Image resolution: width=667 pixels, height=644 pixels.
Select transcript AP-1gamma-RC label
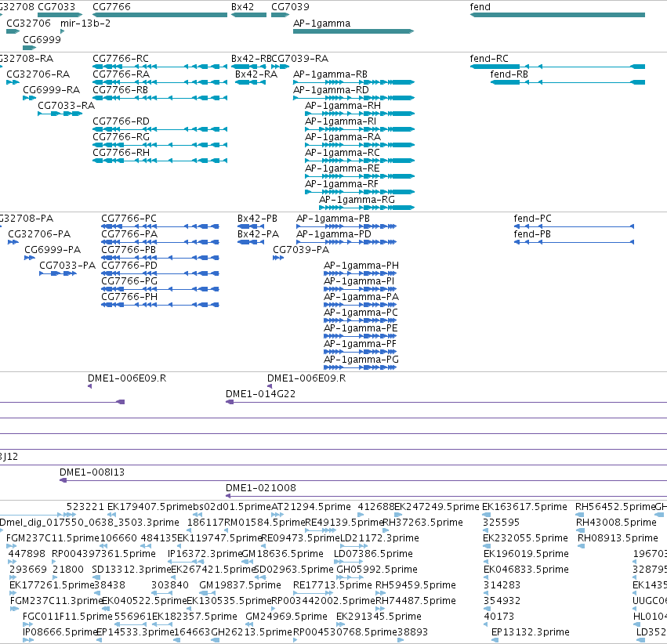pos(343,153)
